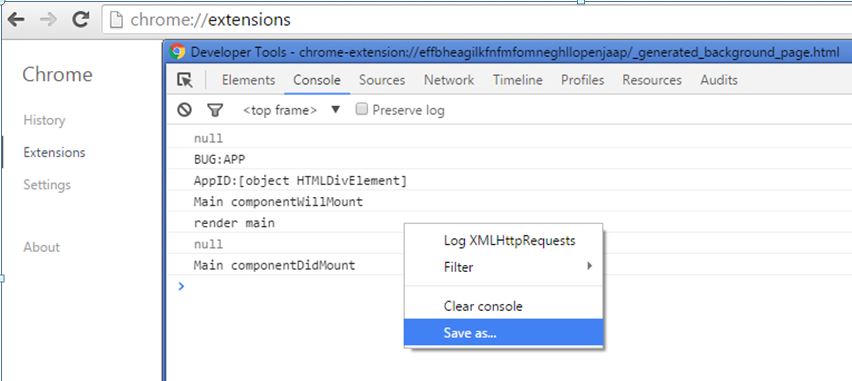Image resolution: width=852 pixels, height=381 pixels.
Task: Expand the Filter submenu arrow
Action: 589,266
